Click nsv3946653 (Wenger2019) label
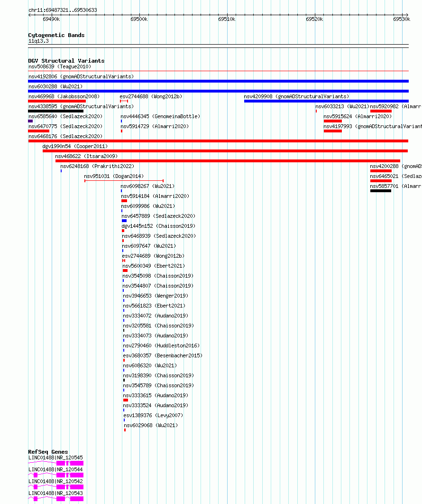The height and width of the screenshot is (504, 422). coord(156,296)
